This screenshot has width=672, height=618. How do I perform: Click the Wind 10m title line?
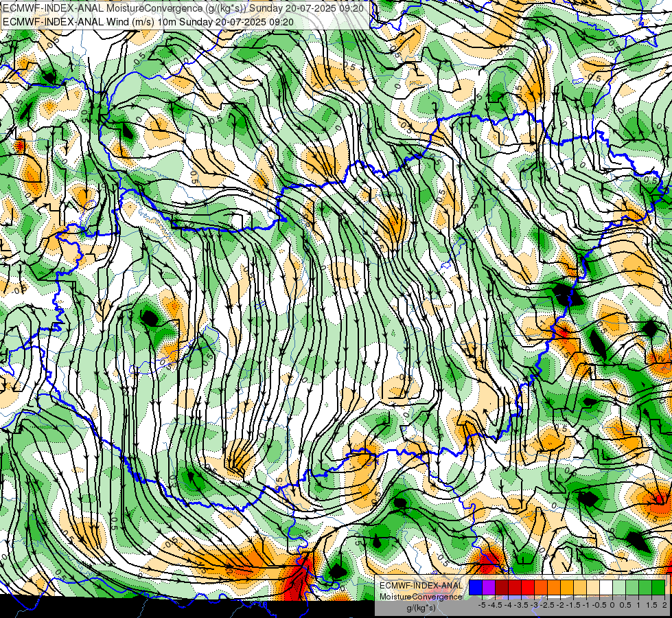pos(148,21)
